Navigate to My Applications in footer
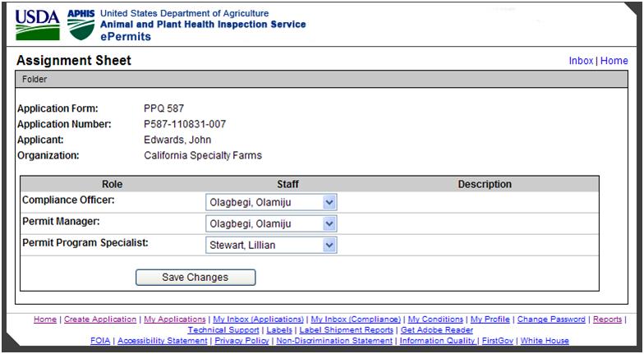Image resolution: width=644 pixels, height=354 pixels. (x=174, y=320)
